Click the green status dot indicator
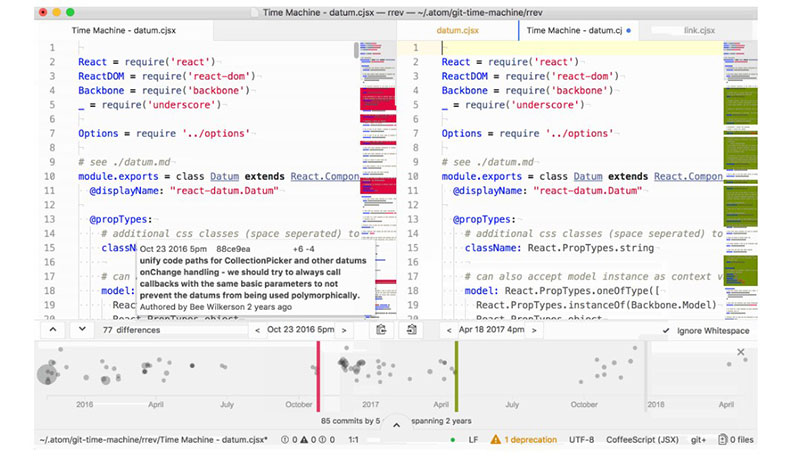 coord(453,440)
